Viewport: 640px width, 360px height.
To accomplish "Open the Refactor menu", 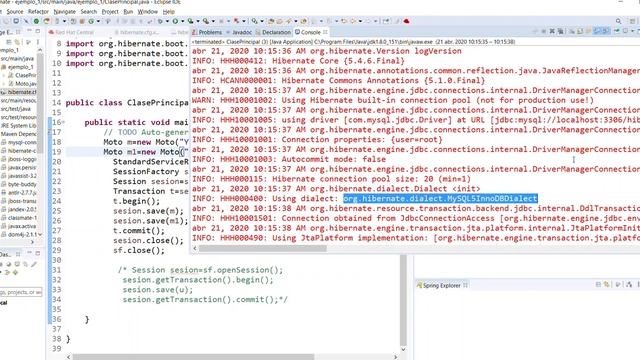I will coord(38,11).
